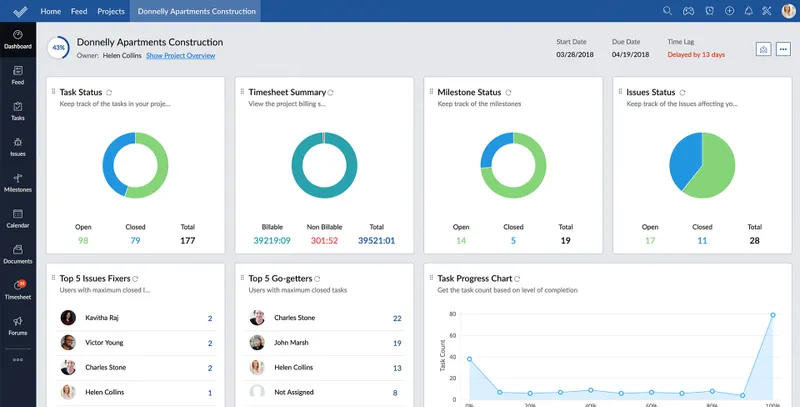Image resolution: width=800 pixels, height=407 pixels.
Task: Click the closed tasks count 79
Action: pos(135,240)
